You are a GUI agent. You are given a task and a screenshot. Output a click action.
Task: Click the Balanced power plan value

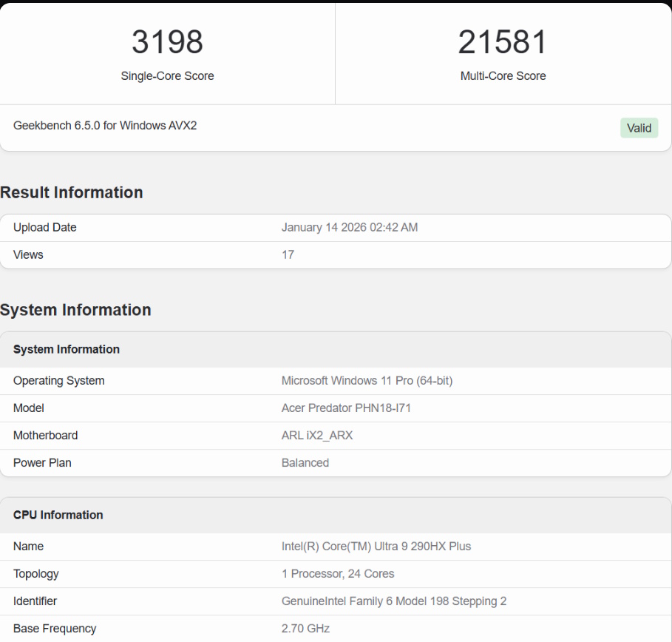[305, 463]
